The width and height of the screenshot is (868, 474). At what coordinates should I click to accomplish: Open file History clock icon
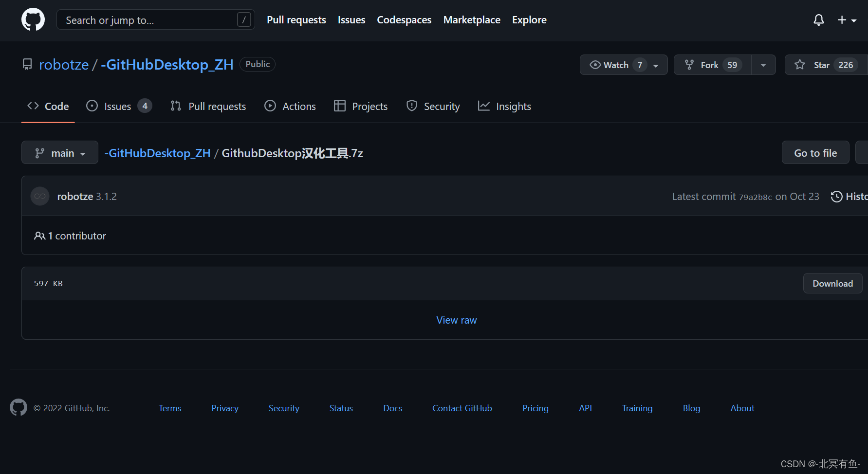coord(837,196)
